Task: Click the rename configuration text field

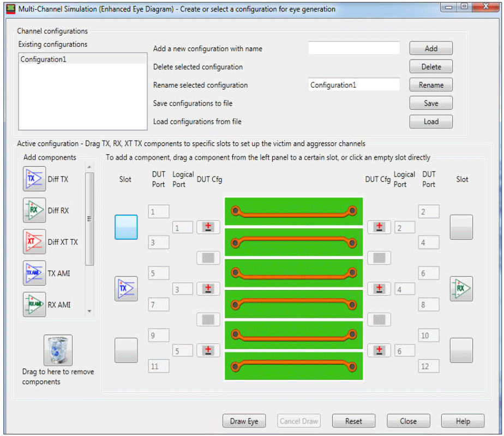Action: pyautogui.click(x=353, y=84)
